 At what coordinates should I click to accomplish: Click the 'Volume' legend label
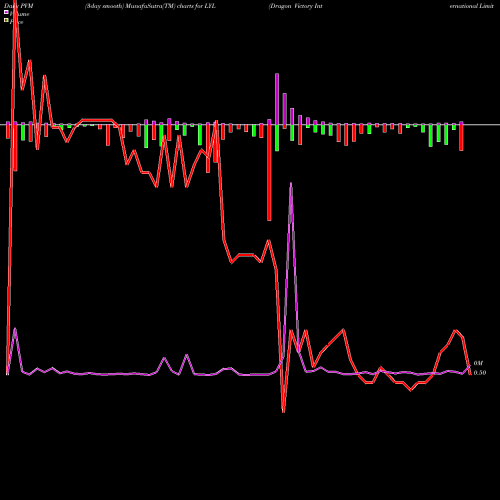point(19,14)
